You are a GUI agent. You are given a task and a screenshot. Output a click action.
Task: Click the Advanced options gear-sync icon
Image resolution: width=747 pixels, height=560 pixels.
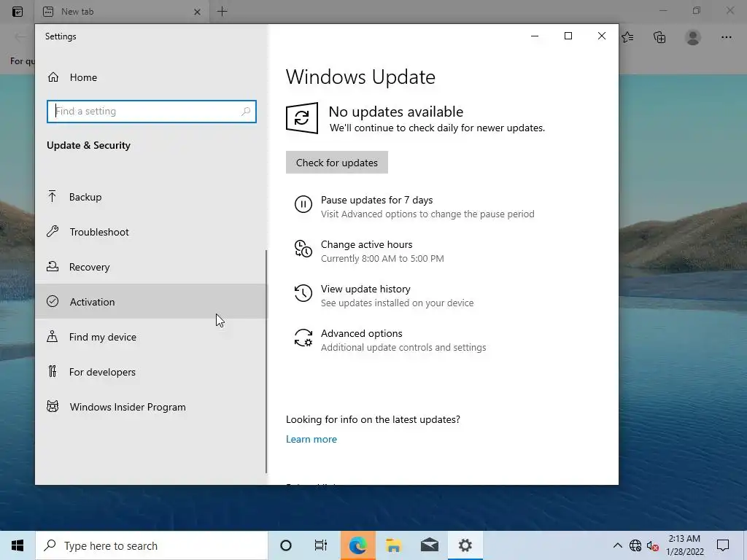(303, 338)
